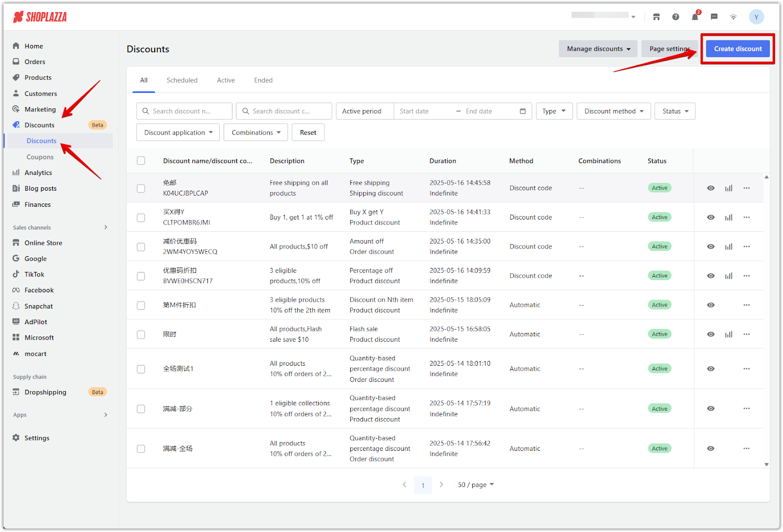Open the chat messages icon

714,17
